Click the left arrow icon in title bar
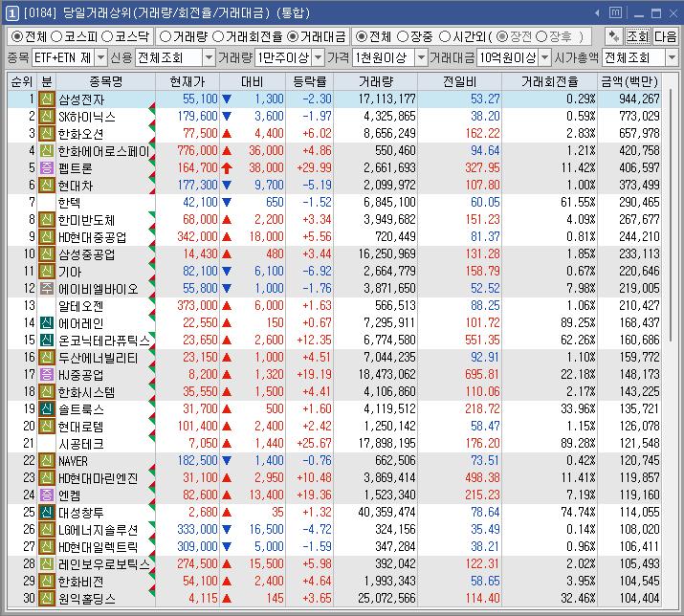 (x=597, y=13)
